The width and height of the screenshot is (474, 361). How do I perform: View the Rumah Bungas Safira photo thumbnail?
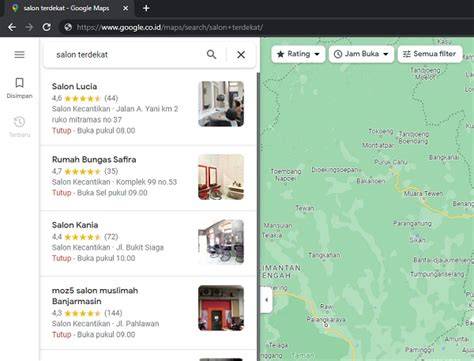221,177
